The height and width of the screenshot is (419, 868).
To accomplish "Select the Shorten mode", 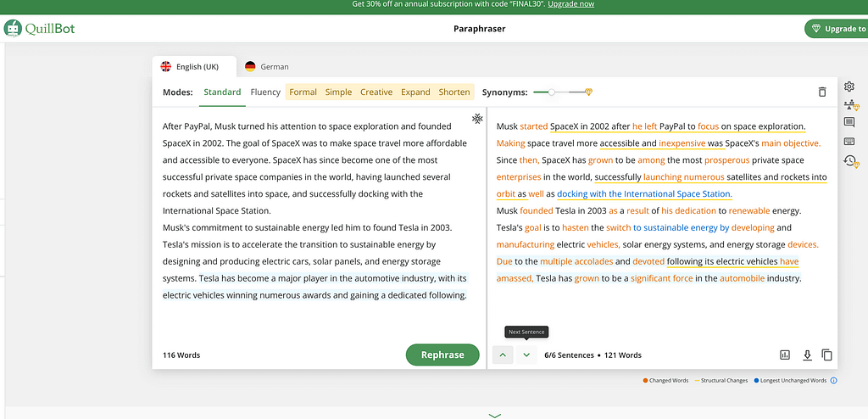I will click(x=454, y=92).
